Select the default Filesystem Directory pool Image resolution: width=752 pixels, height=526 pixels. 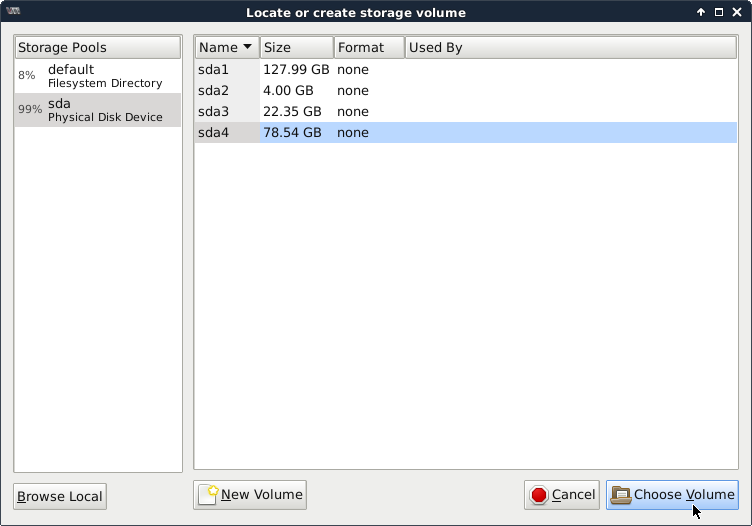coord(98,76)
